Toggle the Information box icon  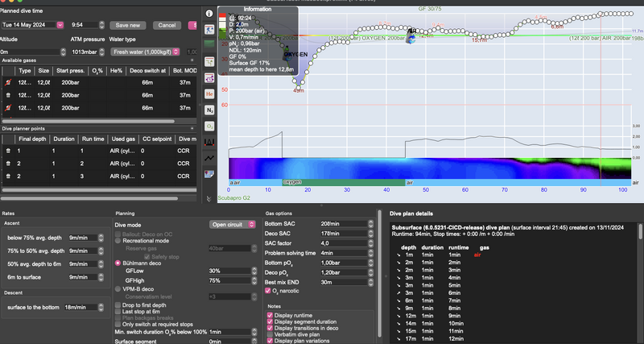[210, 15]
